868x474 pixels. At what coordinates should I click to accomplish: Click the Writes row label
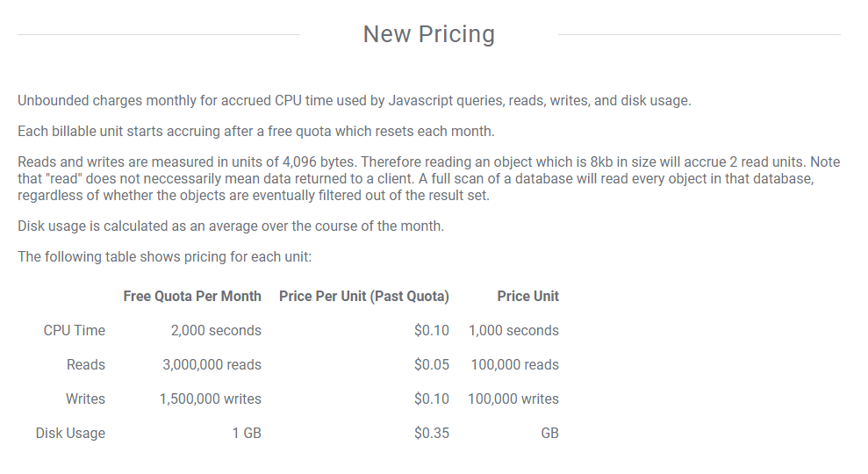pyautogui.click(x=85, y=399)
